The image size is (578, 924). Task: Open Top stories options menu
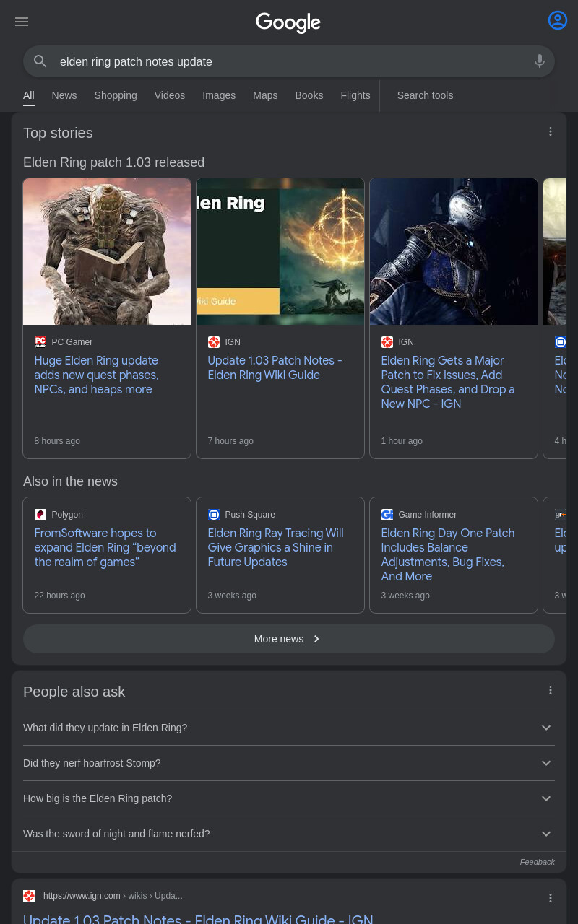point(551,131)
